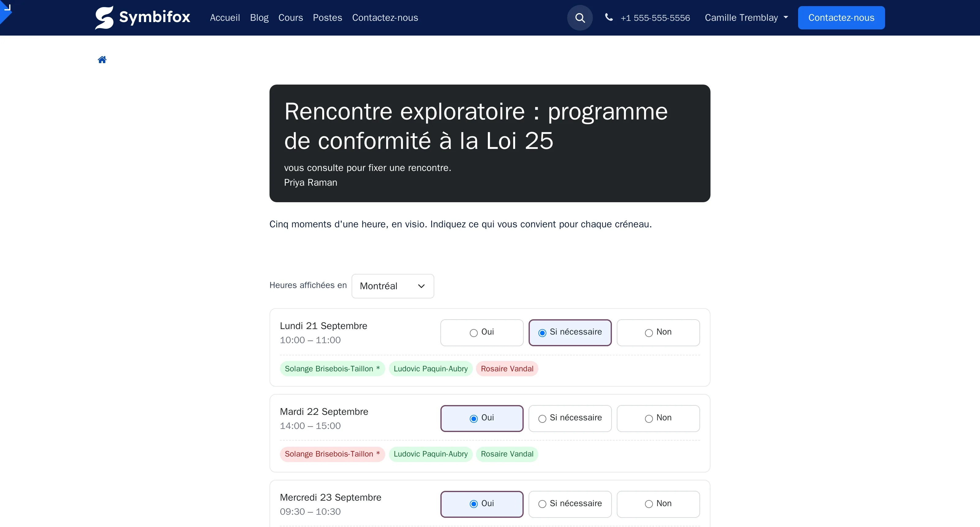Select Non for Lundi 21 Septembre
Viewport: 980px width, 527px height.
point(658,332)
